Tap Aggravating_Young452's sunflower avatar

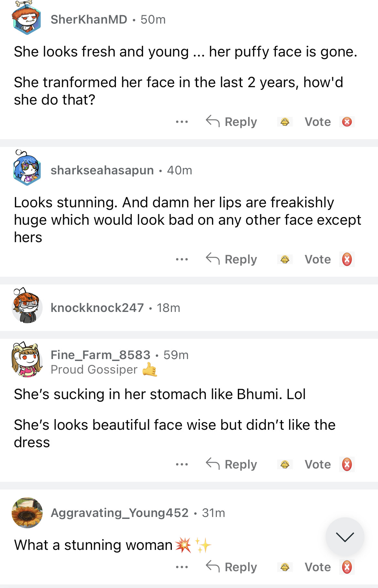click(x=27, y=513)
